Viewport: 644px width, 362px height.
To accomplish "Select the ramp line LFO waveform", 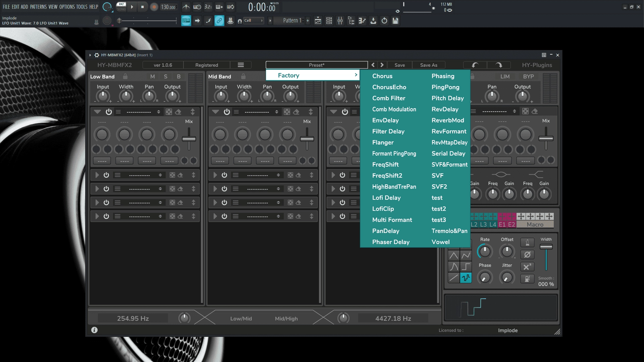I will click(x=453, y=278).
